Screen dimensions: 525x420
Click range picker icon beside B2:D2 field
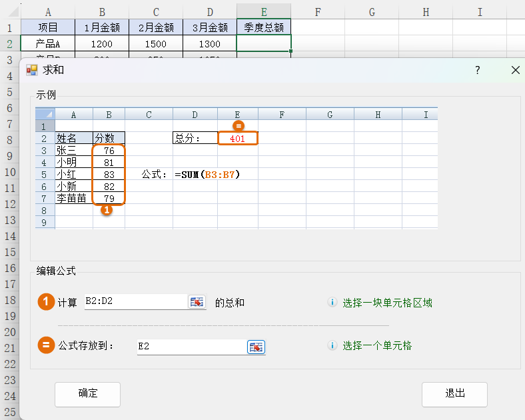coord(197,302)
